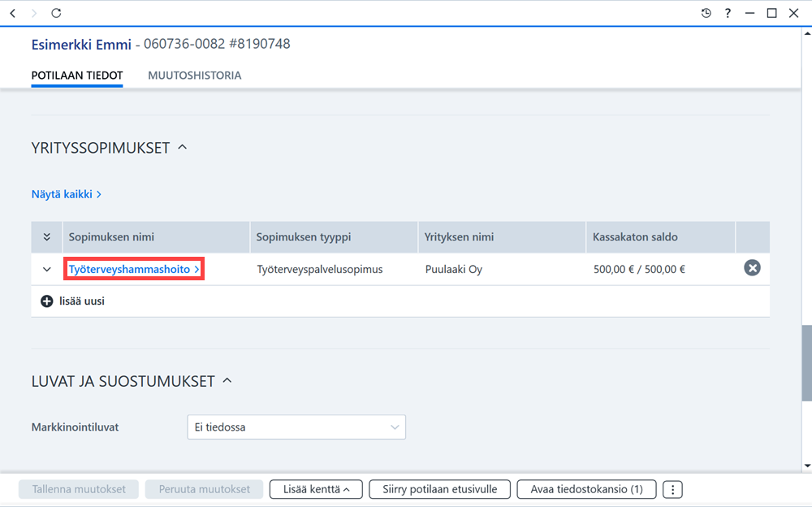This screenshot has height=507, width=812.
Task: Open the Markkinointiluvat dropdown
Action: (x=296, y=427)
